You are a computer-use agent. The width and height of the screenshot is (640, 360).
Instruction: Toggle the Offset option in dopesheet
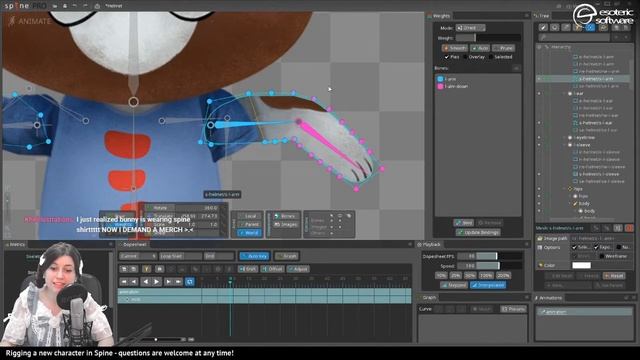[x=273, y=269]
